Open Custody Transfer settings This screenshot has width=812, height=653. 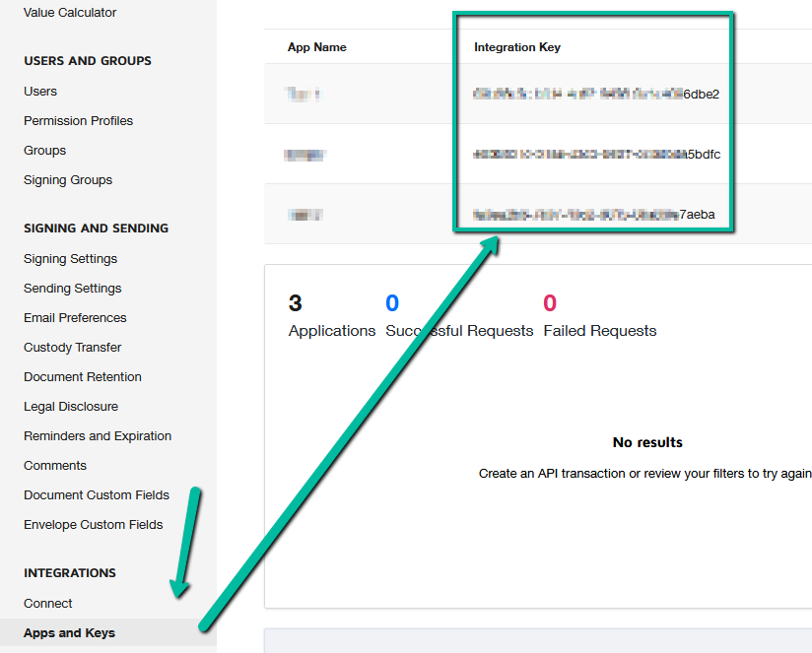70,347
